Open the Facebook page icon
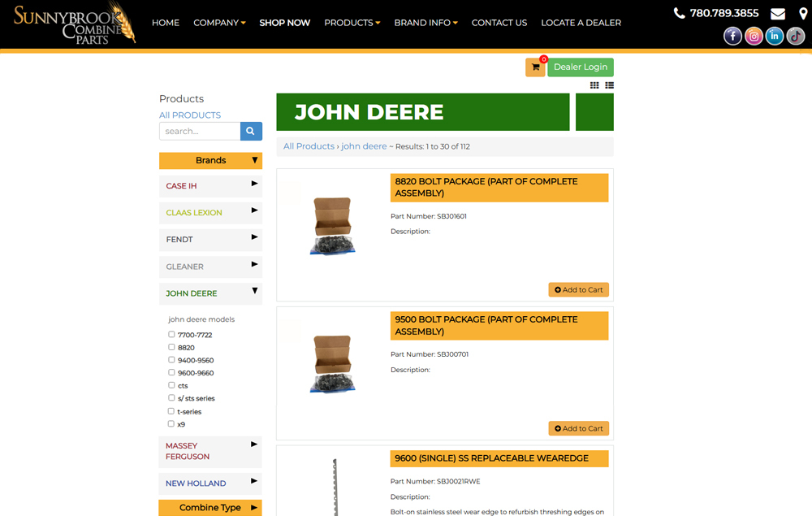Viewport: 812px width, 516px height. (x=732, y=37)
